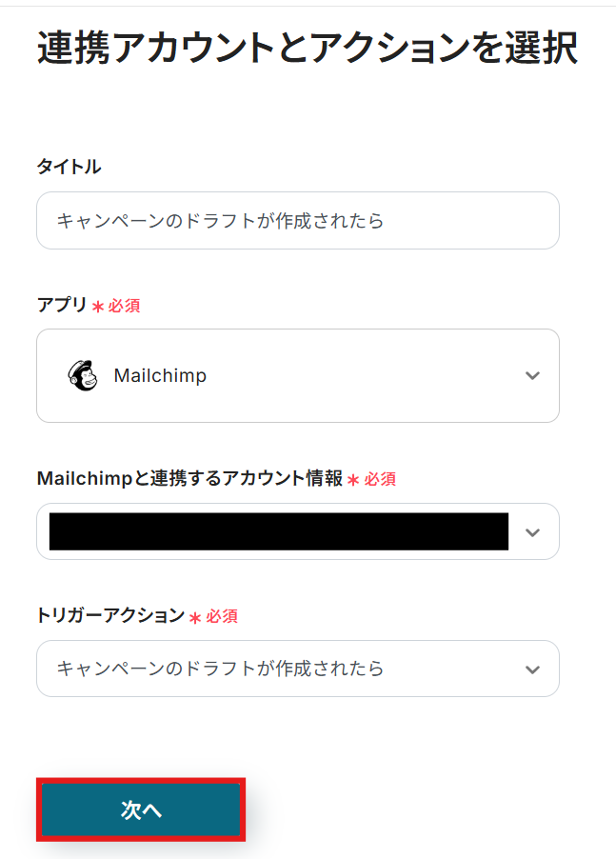The image size is (616, 859).
Task: Click the red asterisk beside トリガーアクション
Action: coord(195,617)
